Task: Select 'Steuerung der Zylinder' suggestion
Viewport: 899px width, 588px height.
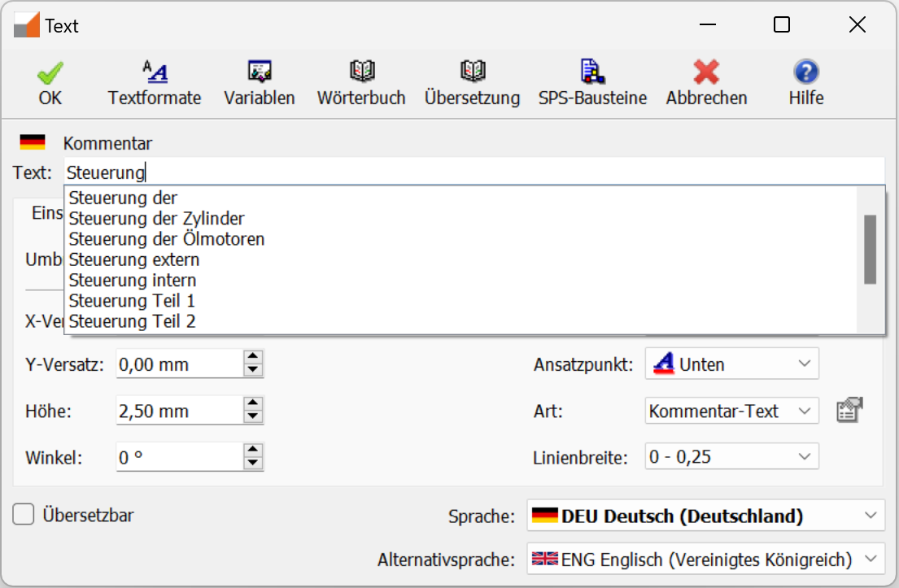Action: coord(156,219)
